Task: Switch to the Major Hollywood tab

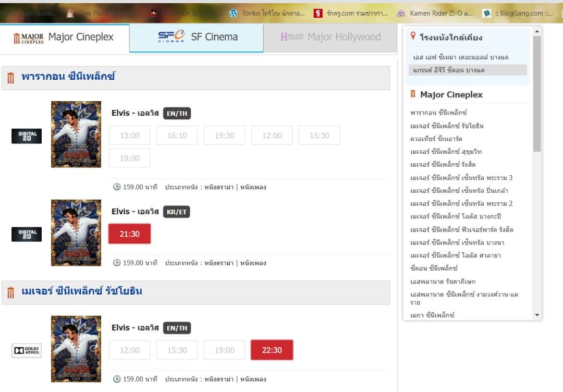Action: (331, 38)
